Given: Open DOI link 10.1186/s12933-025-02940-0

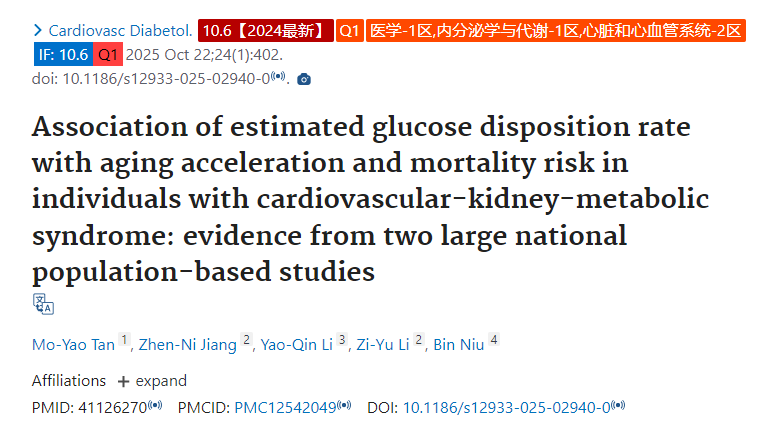Looking at the screenshot, I should coord(507,407).
